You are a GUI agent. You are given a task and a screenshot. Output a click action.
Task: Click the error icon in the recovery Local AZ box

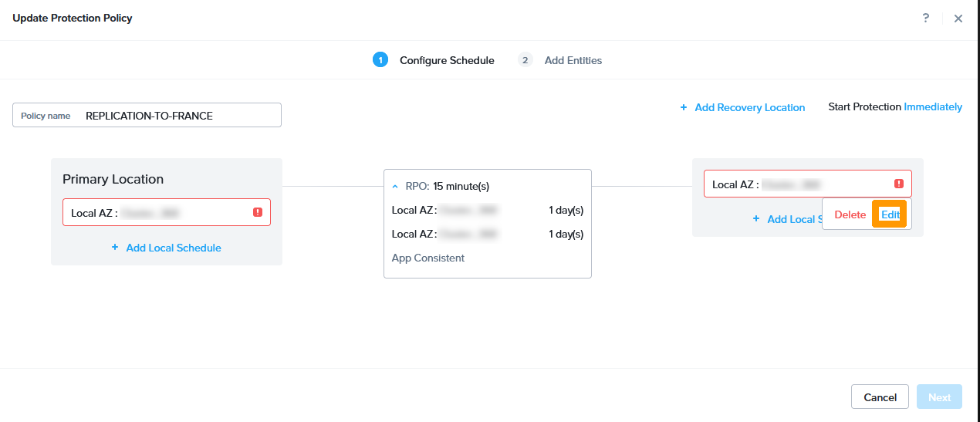click(899, 184)
